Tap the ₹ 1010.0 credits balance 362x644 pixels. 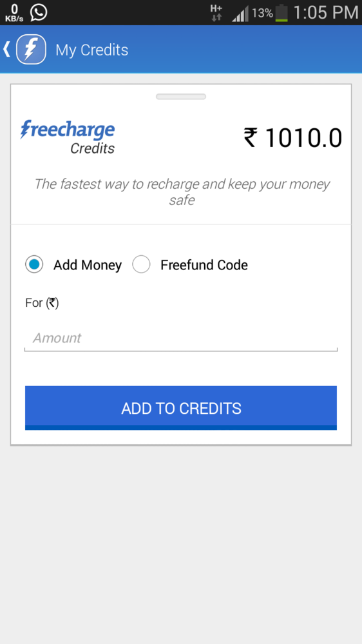coord(293,137)
